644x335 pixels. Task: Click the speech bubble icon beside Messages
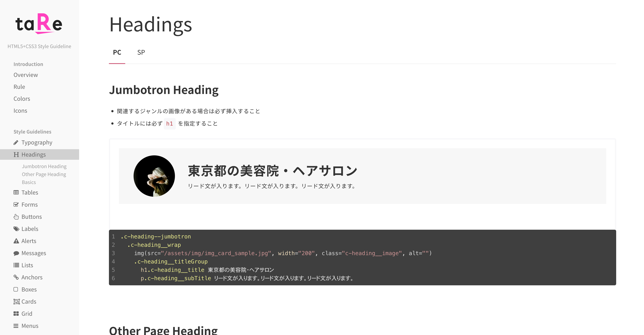click(x=16, y=253)
